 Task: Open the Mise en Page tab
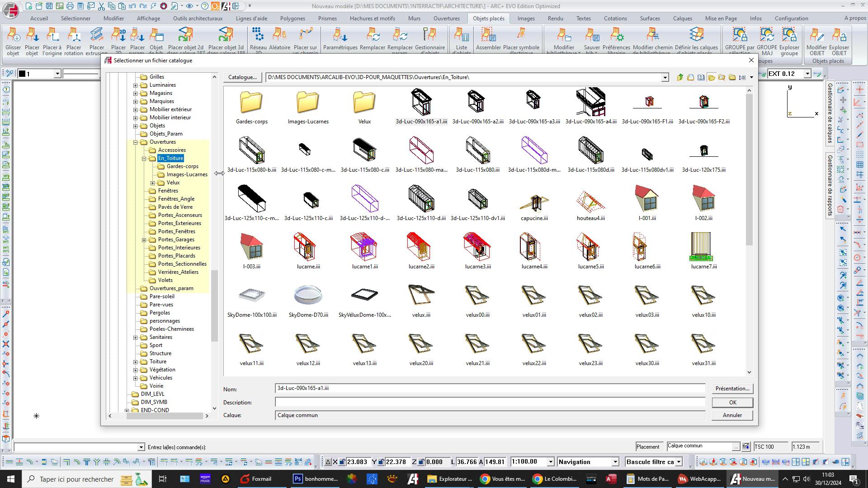(721, 19)
